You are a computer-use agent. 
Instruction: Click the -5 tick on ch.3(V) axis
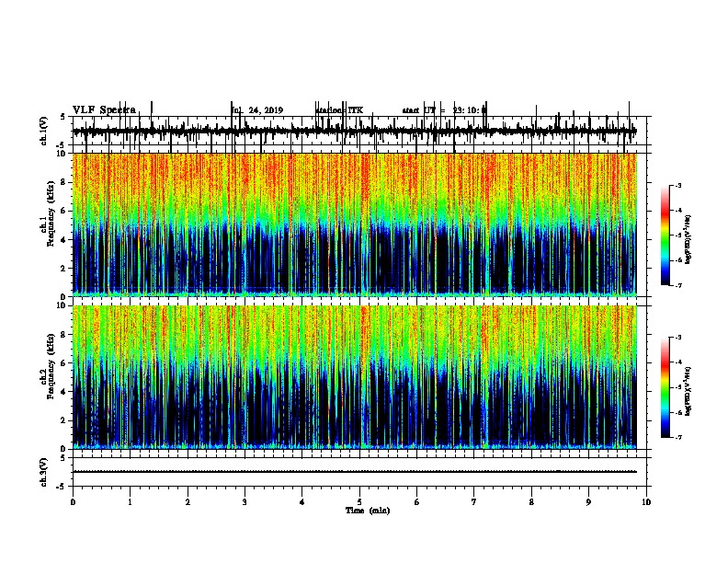62,487
